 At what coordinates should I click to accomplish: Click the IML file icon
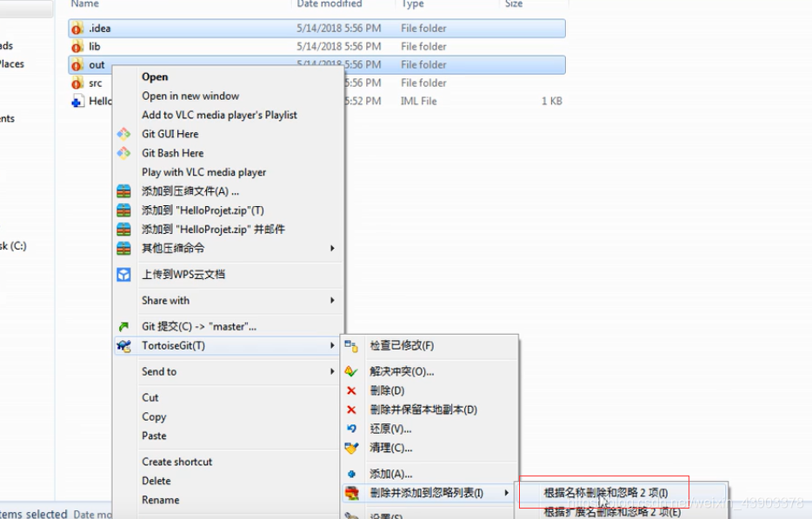click(x=77, y=101)
